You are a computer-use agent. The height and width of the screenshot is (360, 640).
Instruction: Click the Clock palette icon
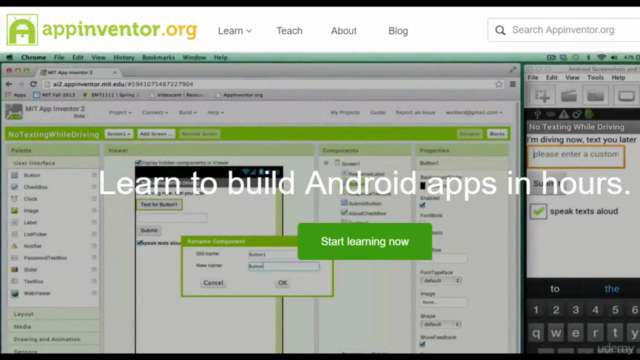click(15, 199)
